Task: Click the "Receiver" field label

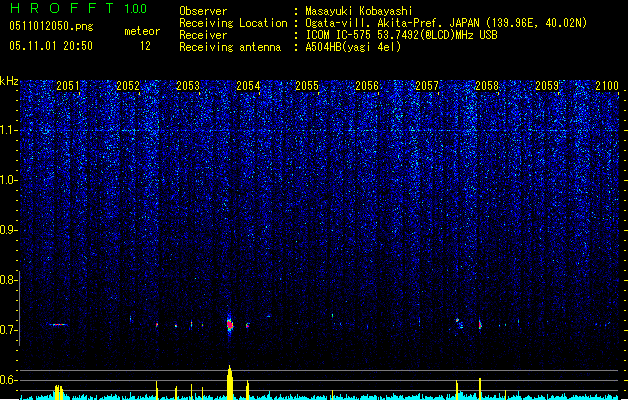Action: 203,35
